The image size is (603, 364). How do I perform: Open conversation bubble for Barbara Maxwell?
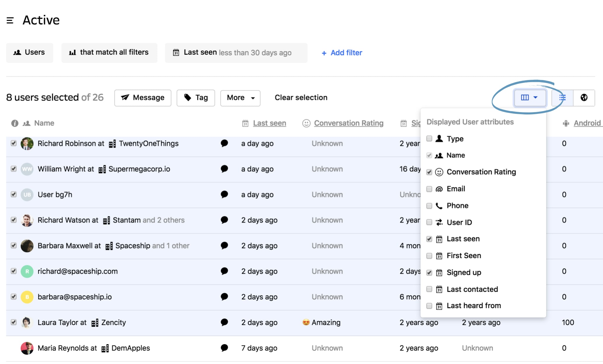(x=224, y=246)
